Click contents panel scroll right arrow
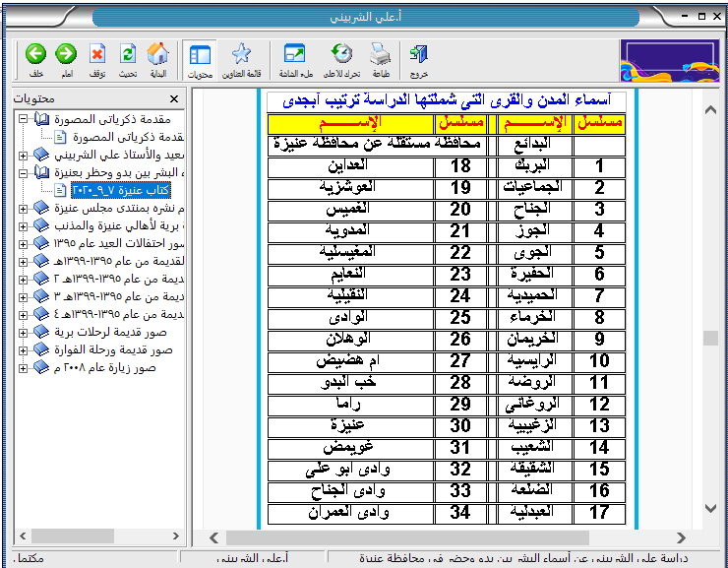This screenshot has width=728, height=568. coord(176,536)
